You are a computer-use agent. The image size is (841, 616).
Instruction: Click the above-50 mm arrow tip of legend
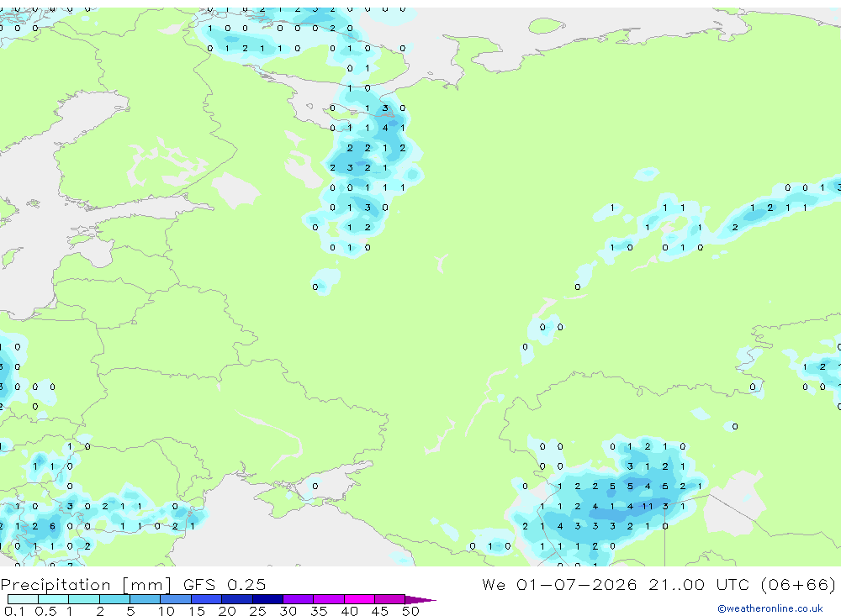coord(420,600)
